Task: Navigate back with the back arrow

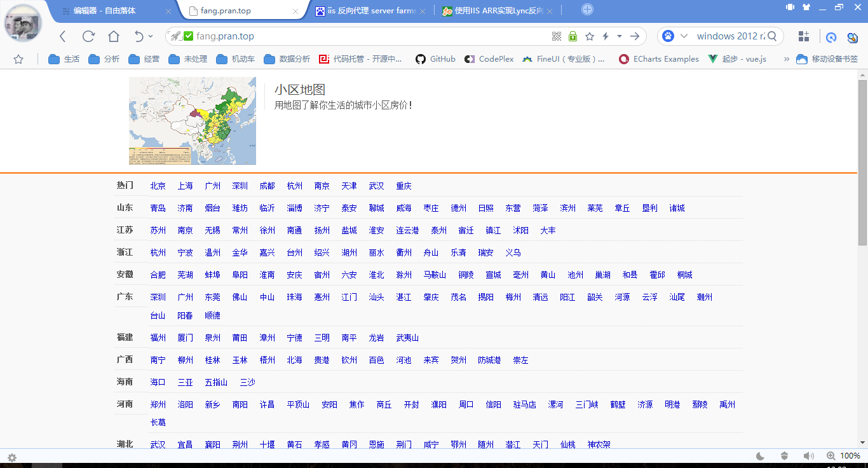Action: [62, 36]
